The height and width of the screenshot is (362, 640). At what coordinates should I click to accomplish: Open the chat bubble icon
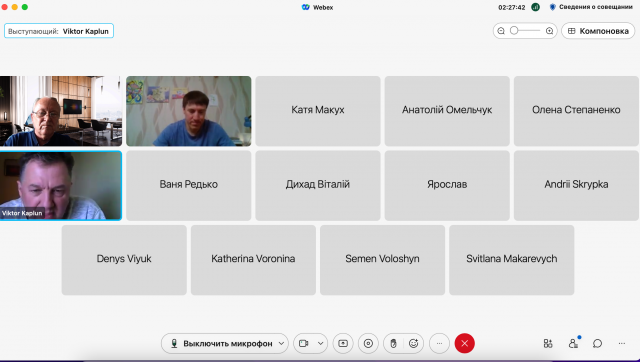coord(598,344)
